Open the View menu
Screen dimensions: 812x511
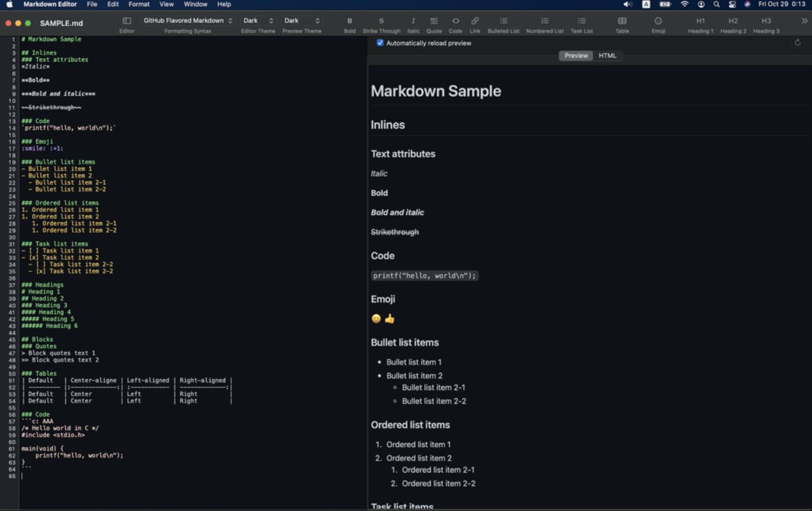[166, 4]
